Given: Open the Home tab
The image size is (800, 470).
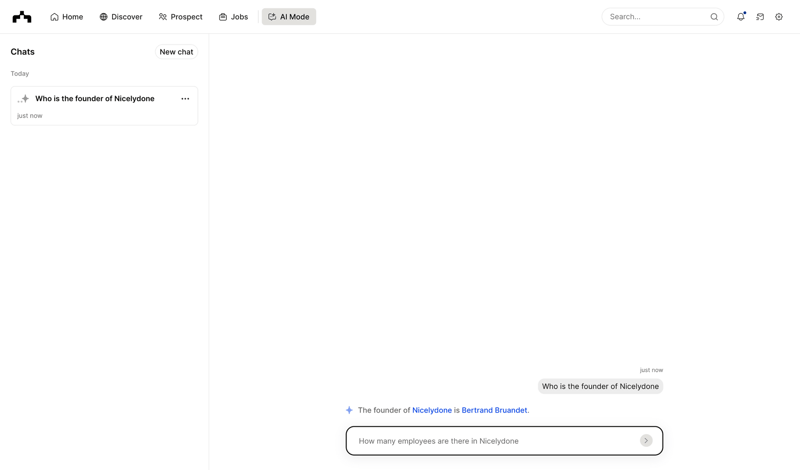Looking at the screenshot, I should click(66, 17).
